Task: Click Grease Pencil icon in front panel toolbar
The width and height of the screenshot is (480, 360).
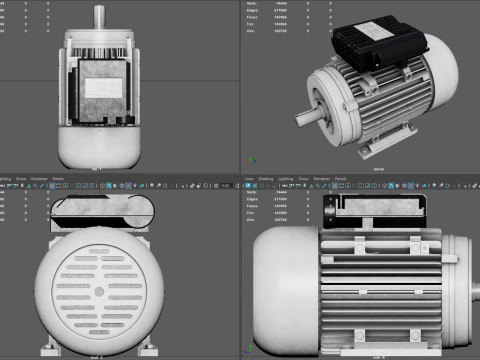Action: tap(42, 186)
